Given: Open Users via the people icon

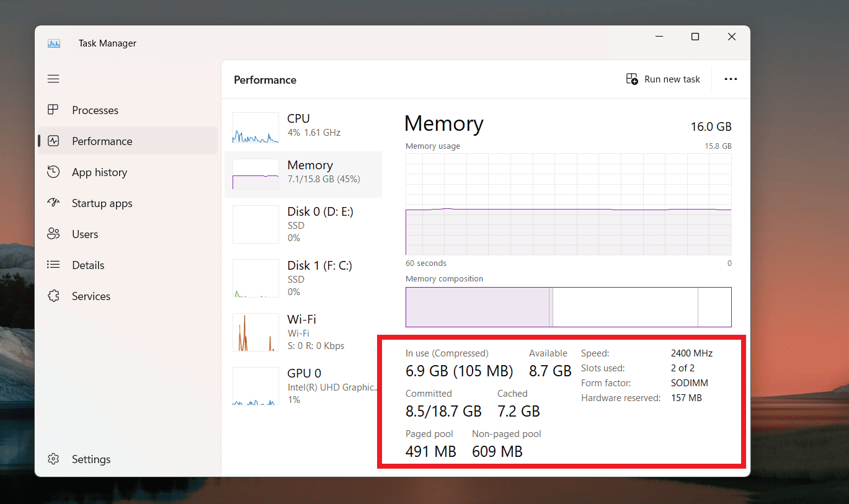Looking at the screenshot, I should 53,234.
